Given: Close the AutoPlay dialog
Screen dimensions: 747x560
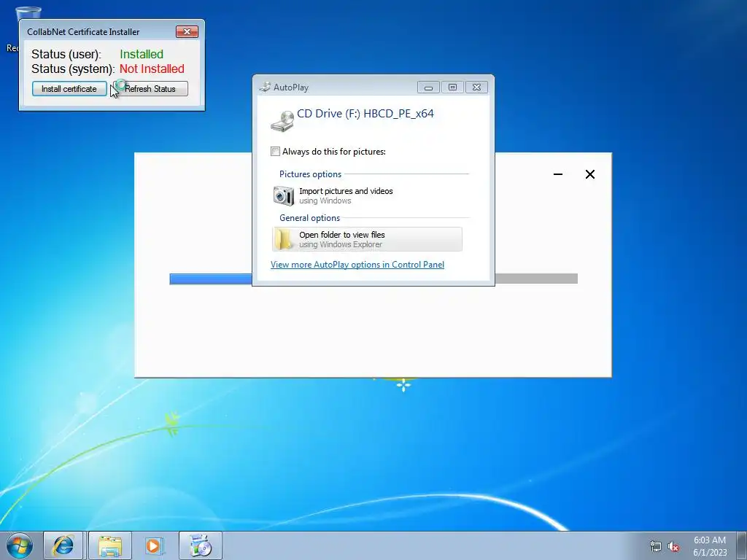Looking at the screenshot, I should [x=476, y=87].
